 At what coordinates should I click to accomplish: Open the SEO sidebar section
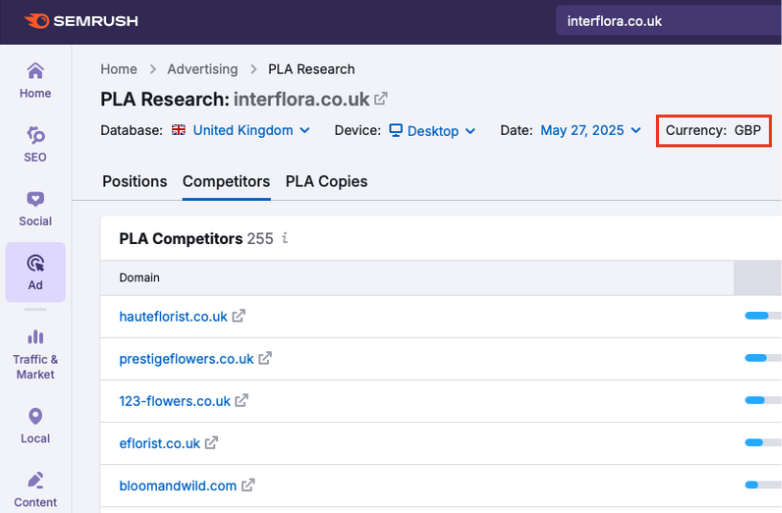click(35, 143)
